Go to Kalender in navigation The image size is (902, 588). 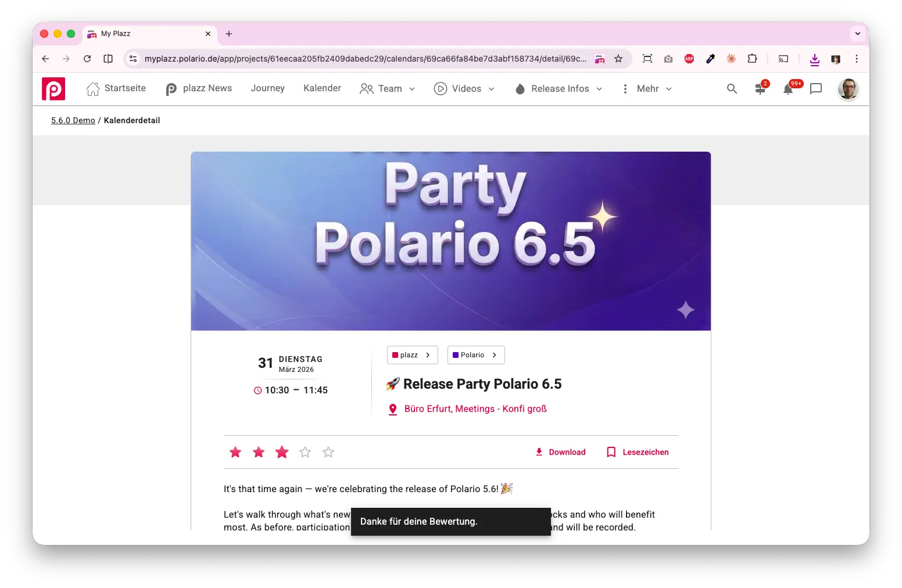point(322,88)
